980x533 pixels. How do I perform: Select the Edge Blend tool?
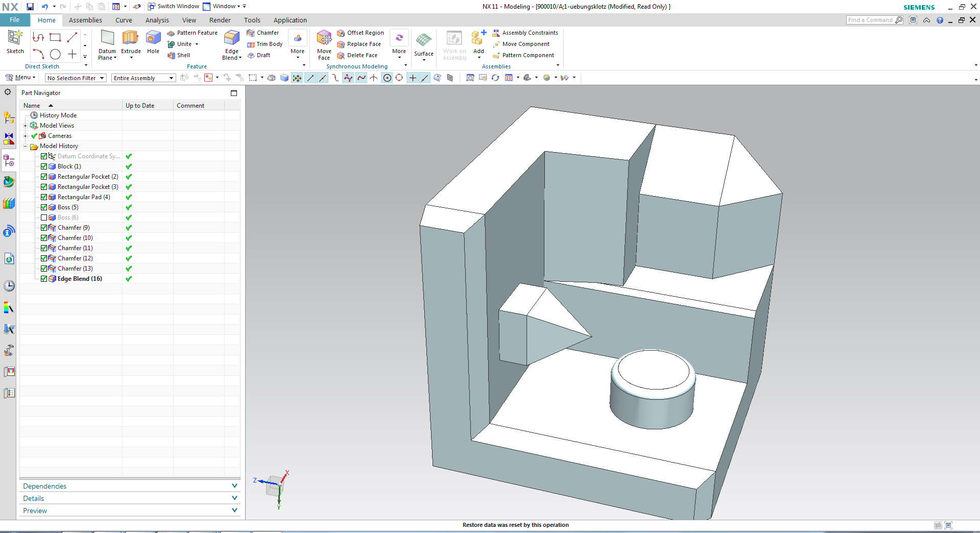click(232, 45)
